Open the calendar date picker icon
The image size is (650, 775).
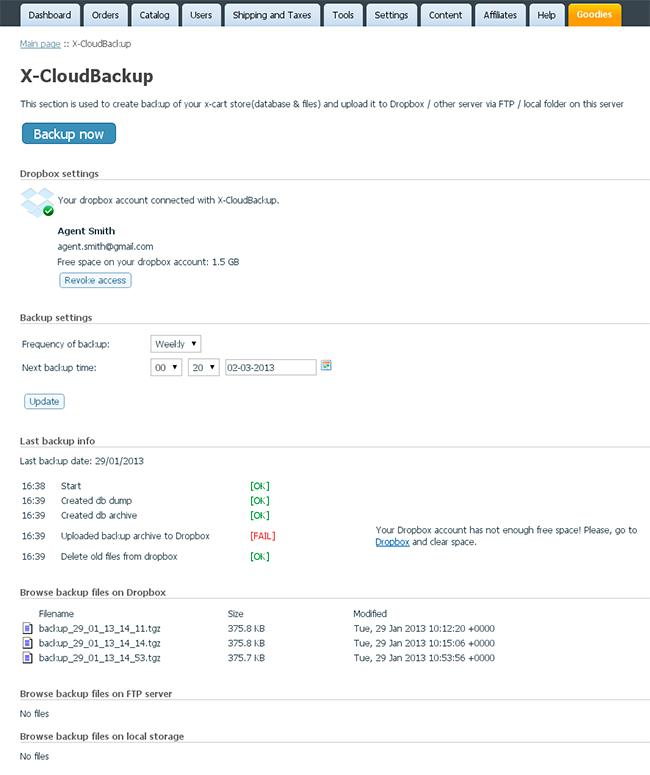point(326,365)
